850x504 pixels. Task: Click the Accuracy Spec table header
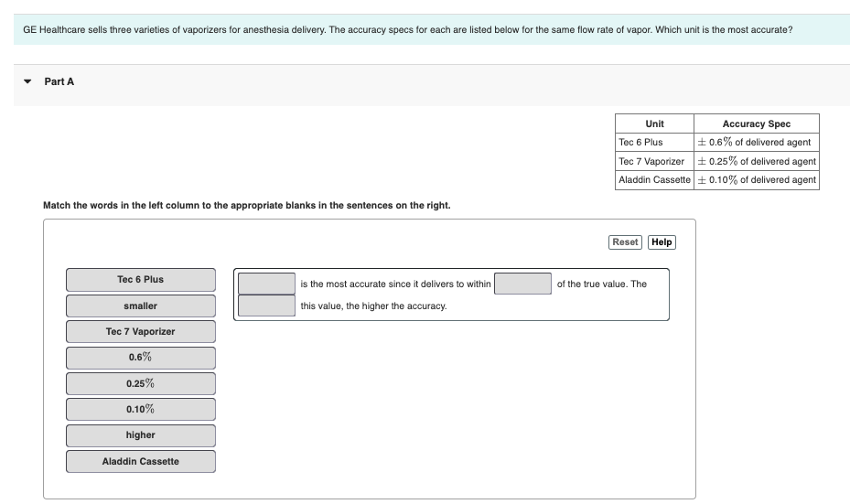(757, 123)
